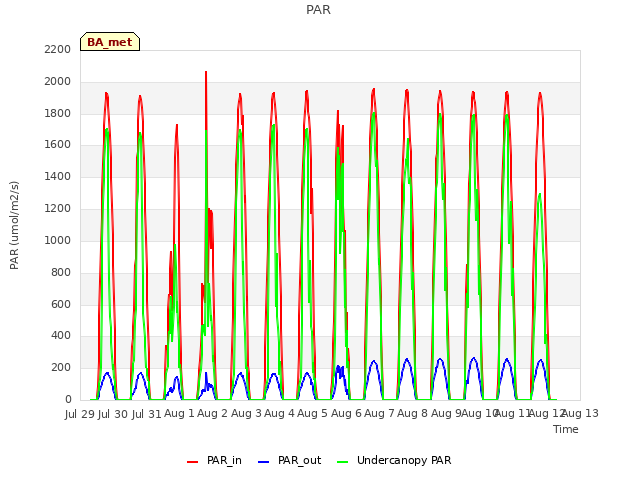Click the lowest green peak on the last day
Image resolution: width=640 pixels, height=480 pixels.
pos(540,194)
